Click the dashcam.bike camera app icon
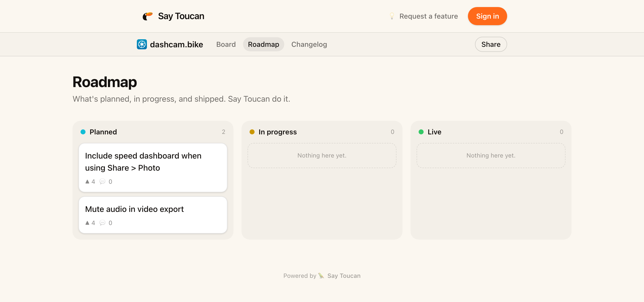Viewport: 644px width, 302px height. pyautogui.click(x=142, y=44)
